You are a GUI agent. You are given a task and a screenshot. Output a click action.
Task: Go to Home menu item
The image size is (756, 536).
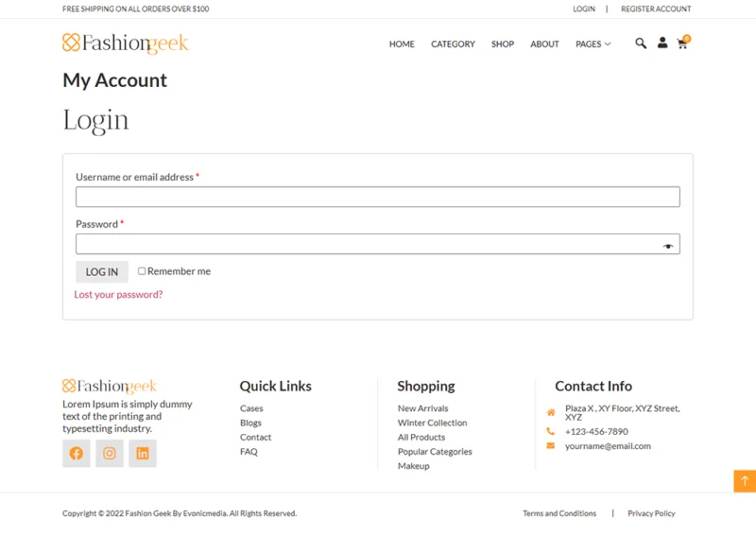tap(402, 43)
